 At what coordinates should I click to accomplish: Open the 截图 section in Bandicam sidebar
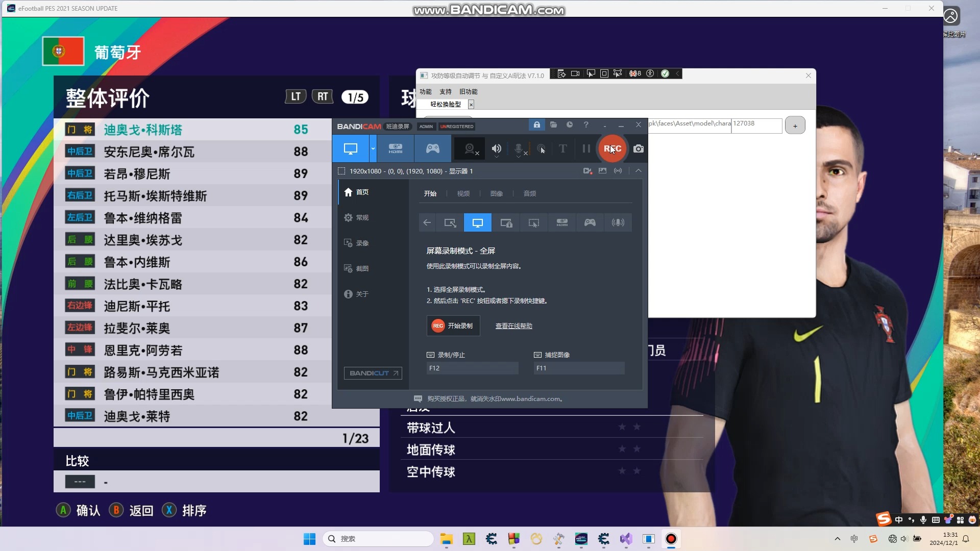(362, 268)
